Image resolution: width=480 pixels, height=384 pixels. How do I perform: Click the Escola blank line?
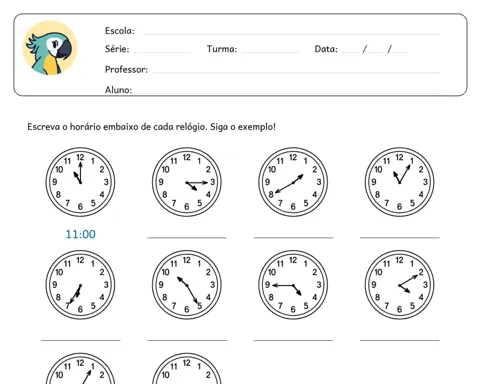pos(292,34)
